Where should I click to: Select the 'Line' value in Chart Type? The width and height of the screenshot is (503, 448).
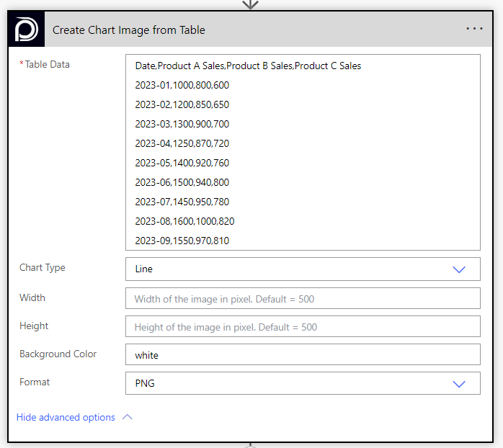pyautogui.click(x=144, y=269)
